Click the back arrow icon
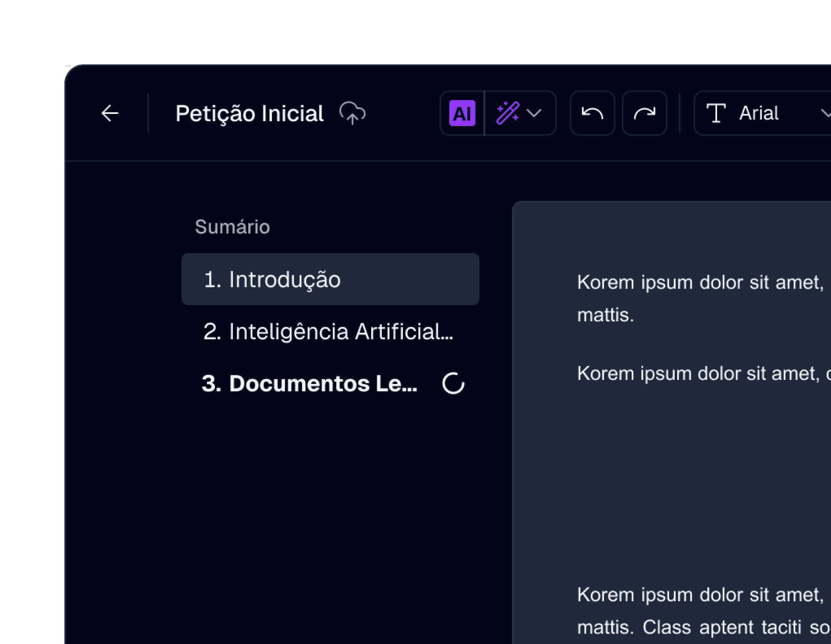 click(x=110, y=113)
